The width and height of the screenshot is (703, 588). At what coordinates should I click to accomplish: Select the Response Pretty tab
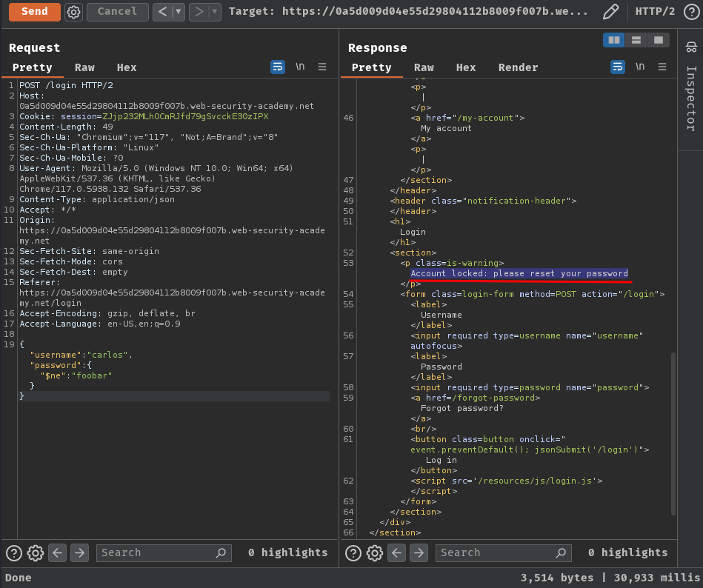[372, 67]
